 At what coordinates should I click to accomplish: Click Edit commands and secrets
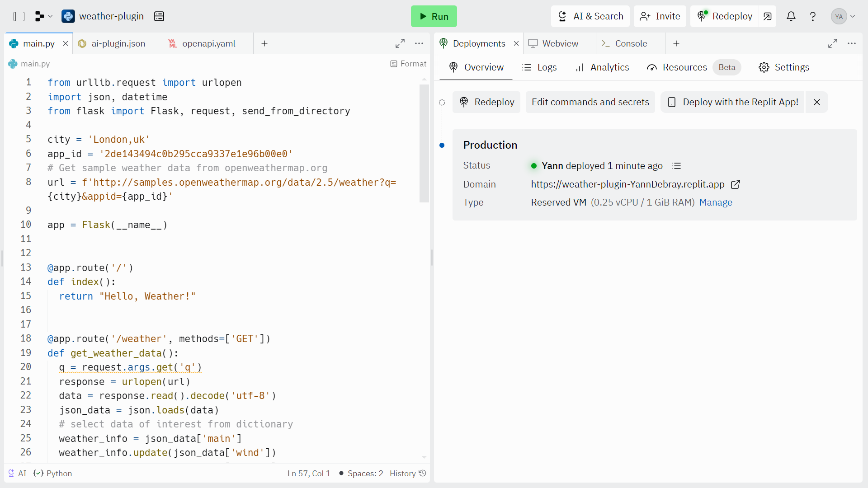click(x=590, y=102)
